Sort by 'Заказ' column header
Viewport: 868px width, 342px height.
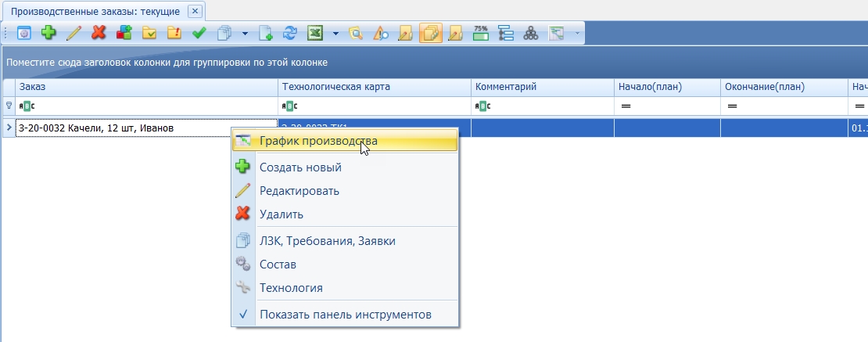(147, 87)
